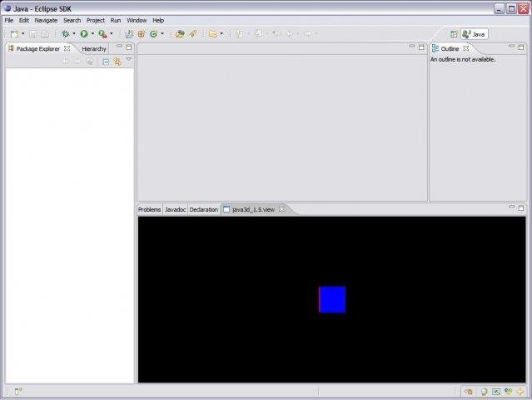This screenshot has width=532, height=400.
Task: Close the java3d_1.5.view tab
Action: (x=281, y=209)
